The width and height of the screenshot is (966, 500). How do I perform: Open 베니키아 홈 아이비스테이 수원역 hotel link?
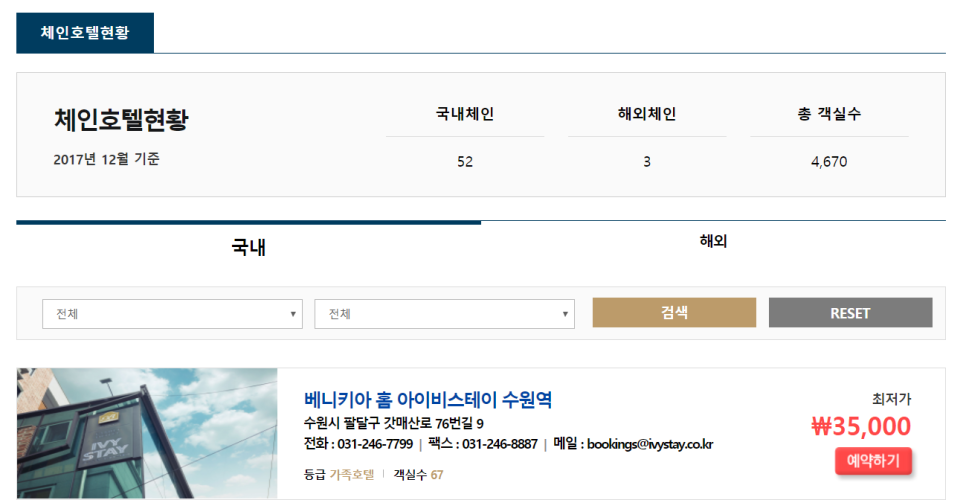[428, 400]
